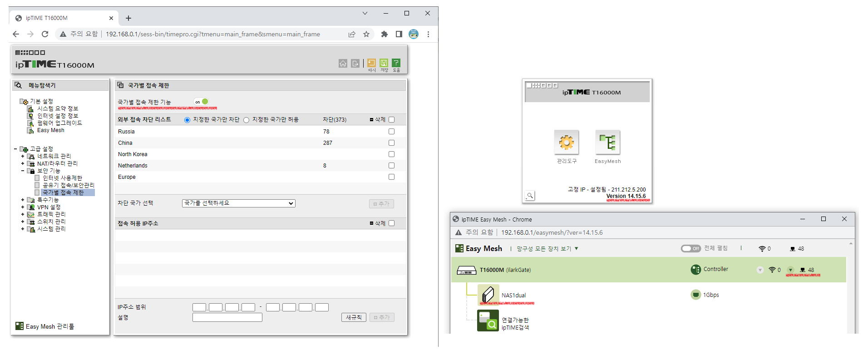Open Easy Mesh item under 기본 설정

(51, 130)
